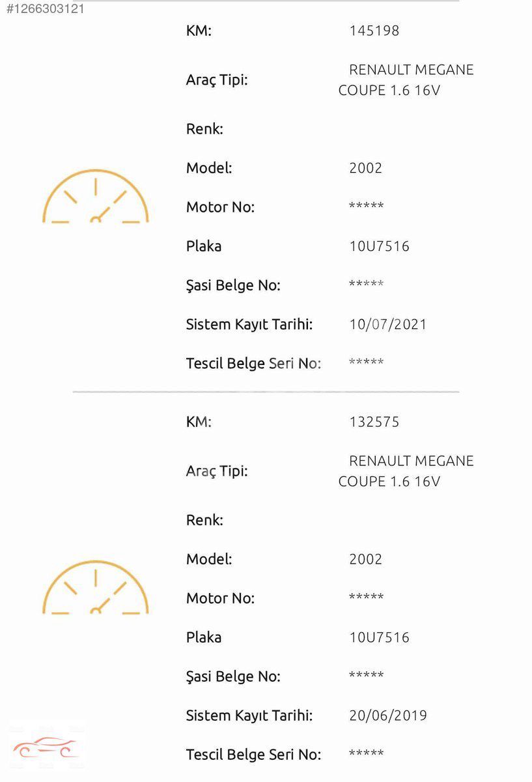
Task: Click masked Motor No in the 145198 km record
Action: pyautogui.click(x=367, y=207)
